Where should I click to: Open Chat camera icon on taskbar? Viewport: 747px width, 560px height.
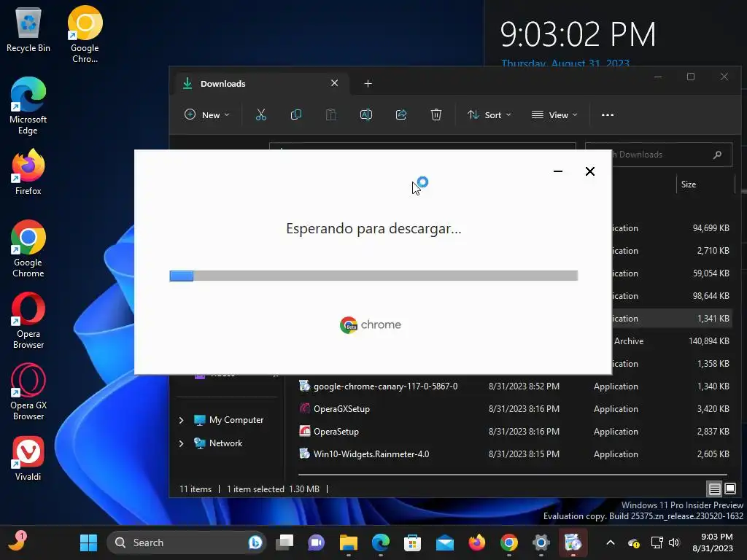317,542
